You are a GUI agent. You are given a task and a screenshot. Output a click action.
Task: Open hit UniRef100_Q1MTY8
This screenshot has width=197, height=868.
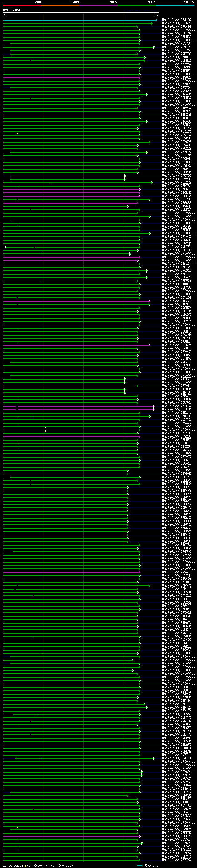pyautogui.click(x=177, y=477)
